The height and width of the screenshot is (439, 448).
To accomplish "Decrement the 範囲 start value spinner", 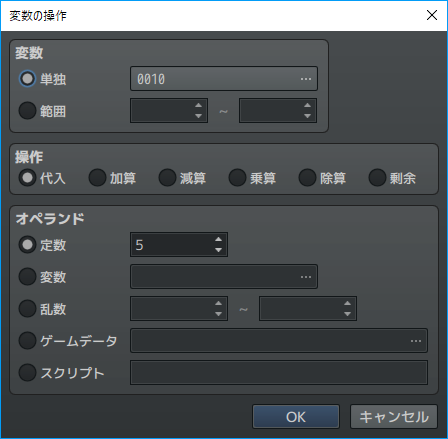I will point(198,116).
